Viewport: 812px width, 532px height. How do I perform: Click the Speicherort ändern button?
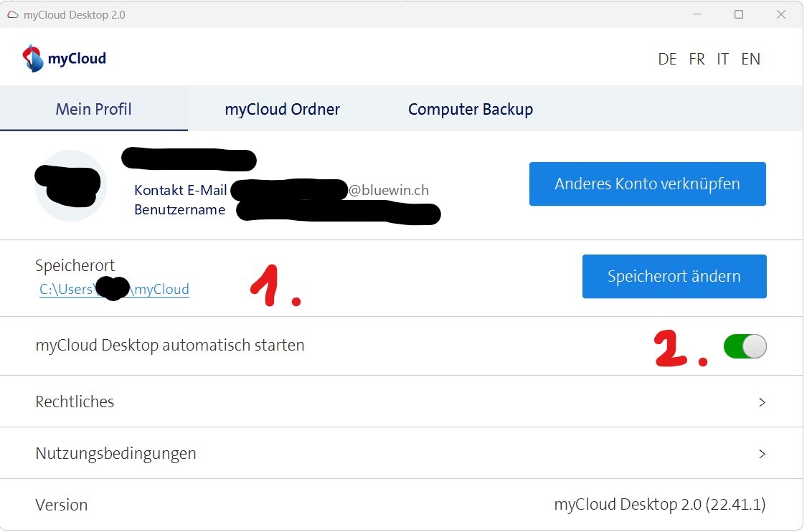(x=674, y=276)
